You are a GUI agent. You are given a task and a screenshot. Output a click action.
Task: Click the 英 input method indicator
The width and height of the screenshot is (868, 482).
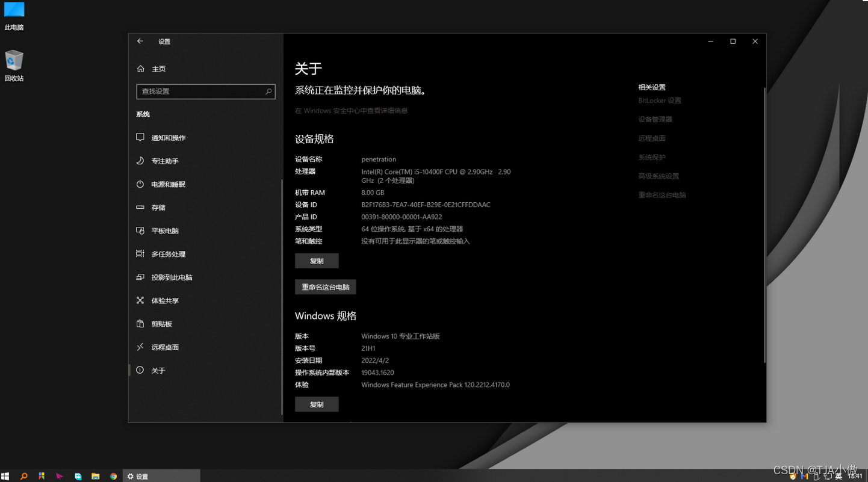click(x=839, y=476)
